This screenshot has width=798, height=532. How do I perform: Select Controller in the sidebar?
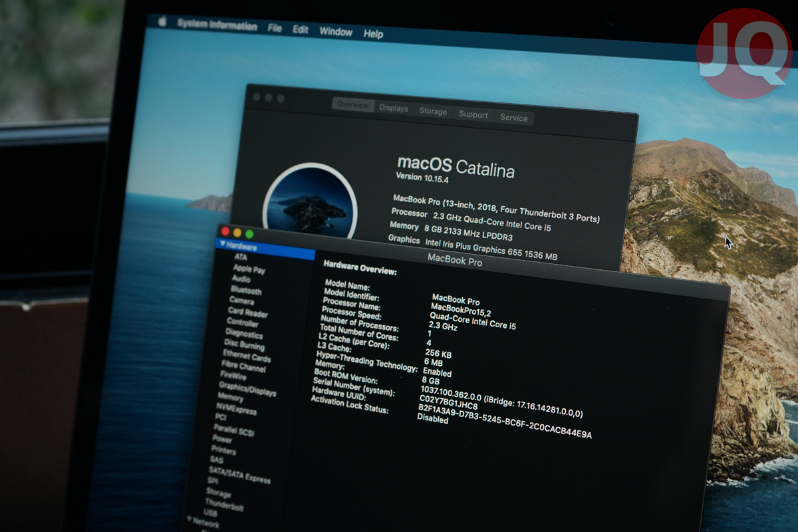243,323
